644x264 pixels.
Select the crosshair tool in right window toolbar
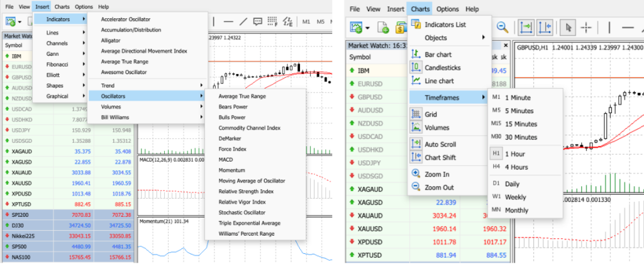click(x=586, y=28)
